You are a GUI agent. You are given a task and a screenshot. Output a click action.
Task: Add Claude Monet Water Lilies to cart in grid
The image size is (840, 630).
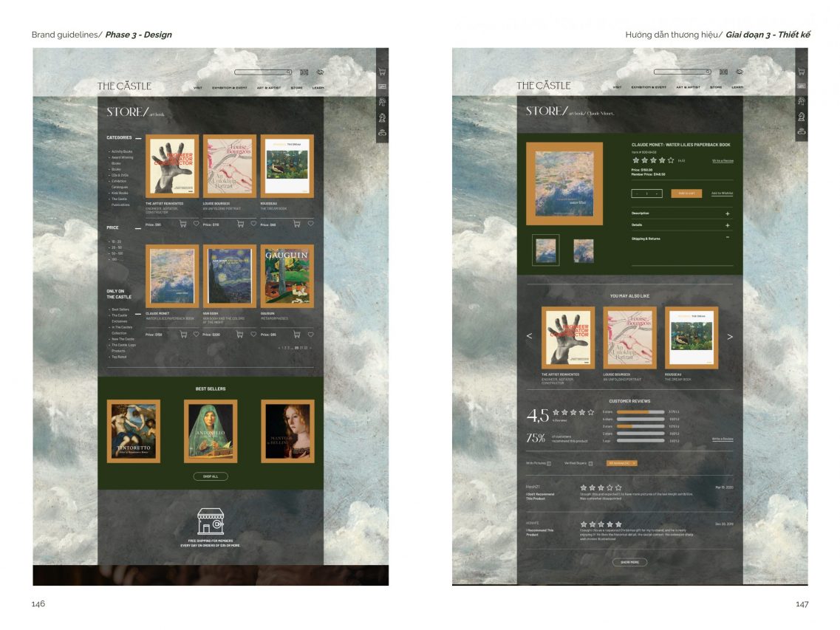[x=183, y=335]
